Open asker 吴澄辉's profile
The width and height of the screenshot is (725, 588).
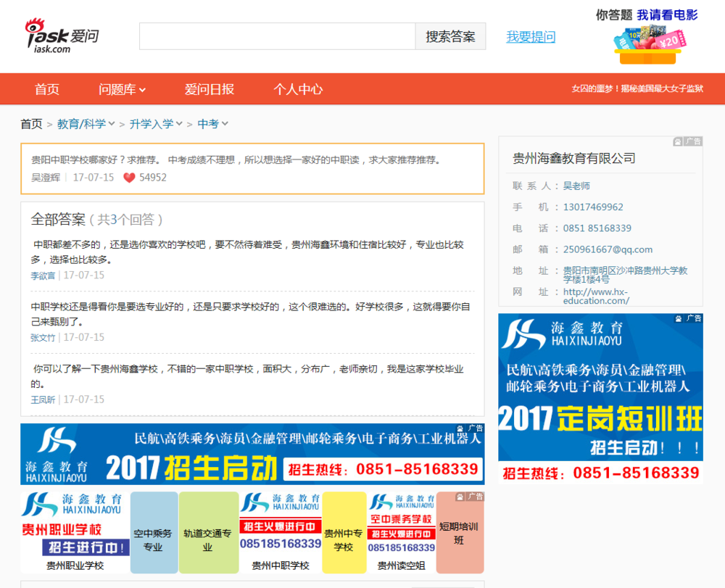[x=46, y=178]
